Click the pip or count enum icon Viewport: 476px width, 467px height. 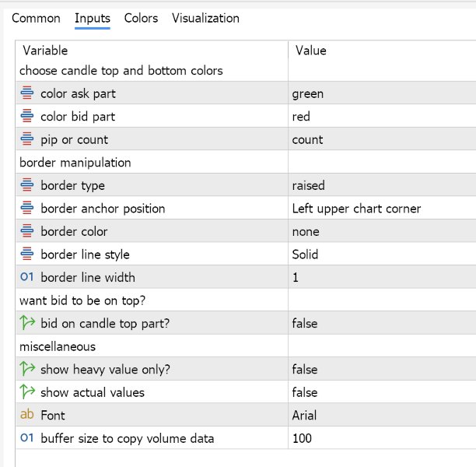click(27, 139)
